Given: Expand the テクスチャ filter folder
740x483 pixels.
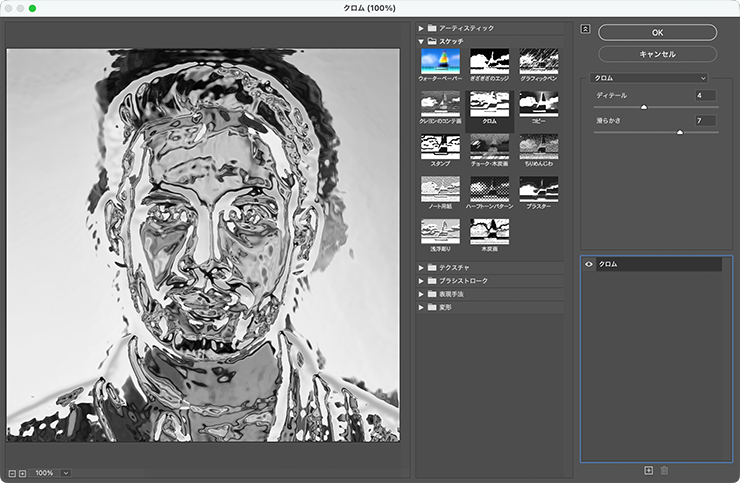Looking at the screenshot, I should (421, 268).
